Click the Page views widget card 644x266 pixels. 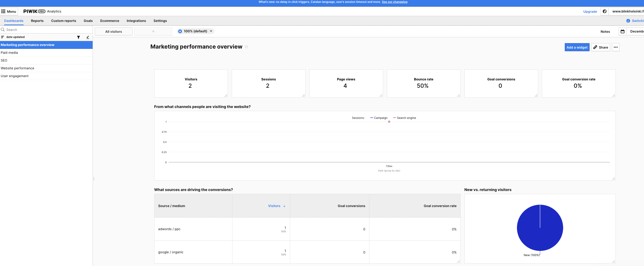point(346,83)
